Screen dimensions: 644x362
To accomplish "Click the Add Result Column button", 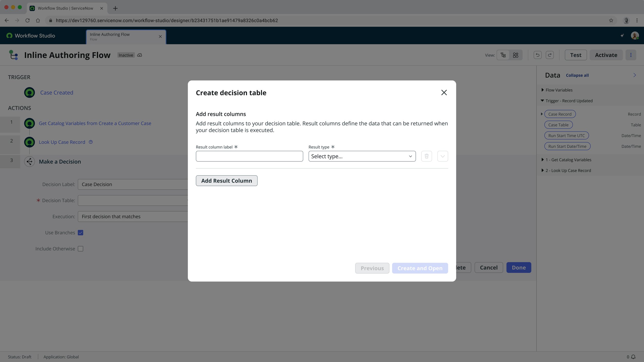I will pyautogui.click(x=226, y=181).
